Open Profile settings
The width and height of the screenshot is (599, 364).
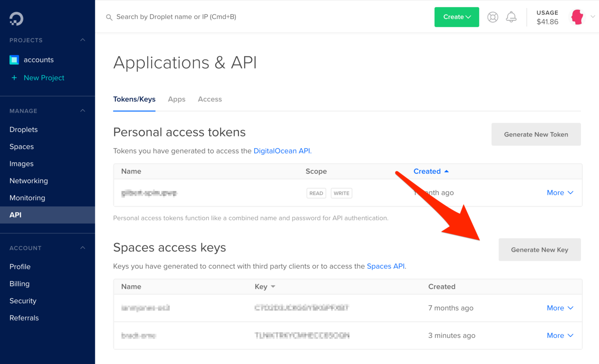(x=20, y=267)
